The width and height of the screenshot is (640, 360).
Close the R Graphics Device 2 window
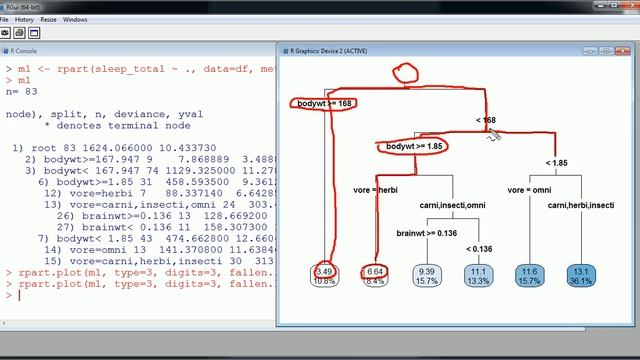point(622,51)
